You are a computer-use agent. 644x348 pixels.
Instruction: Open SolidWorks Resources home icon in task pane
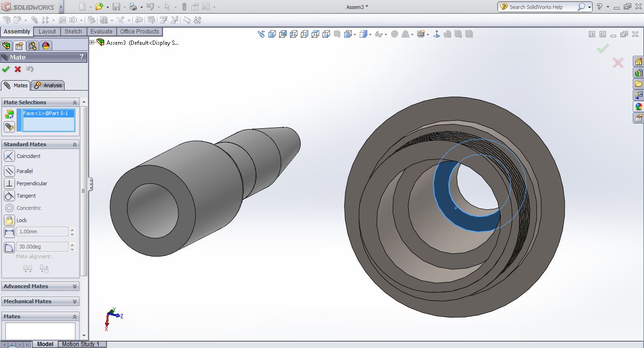coord(638,62)
